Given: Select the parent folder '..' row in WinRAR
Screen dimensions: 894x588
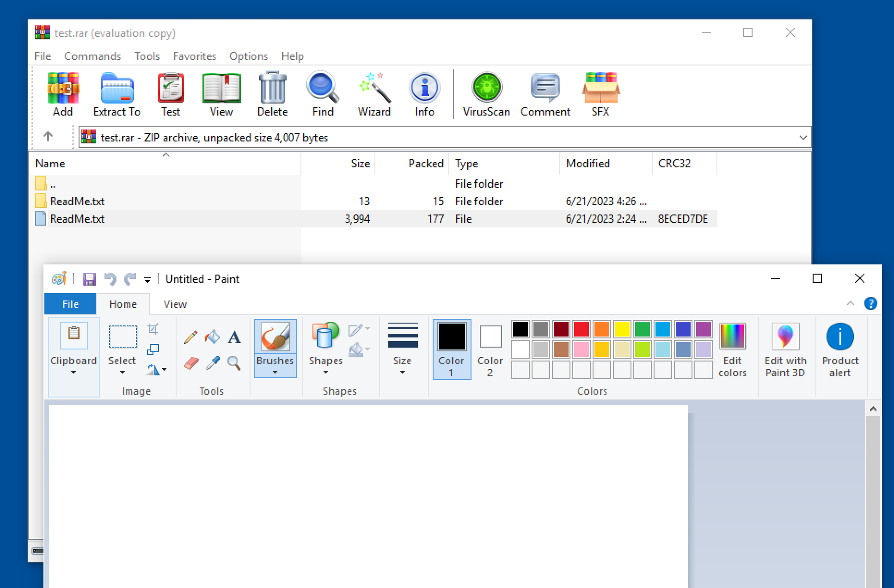Looking at the screenshot, I should point(375,184).
